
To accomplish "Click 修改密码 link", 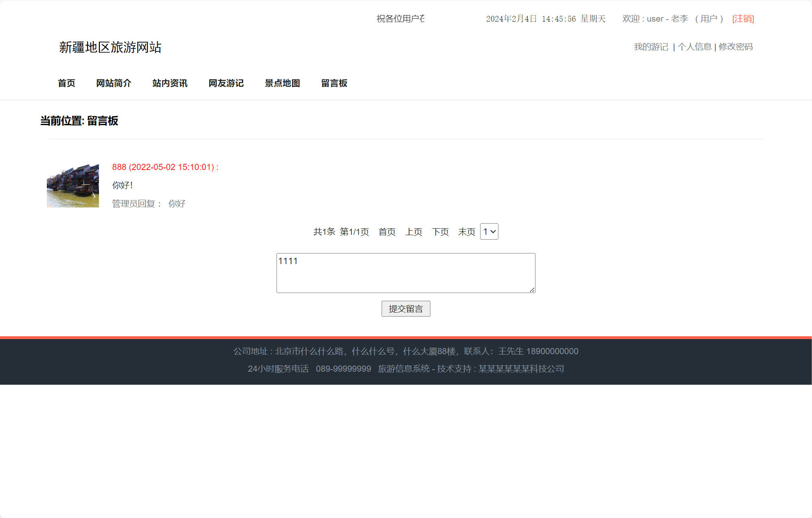I will pyautogui.click(x=735, y=47).
